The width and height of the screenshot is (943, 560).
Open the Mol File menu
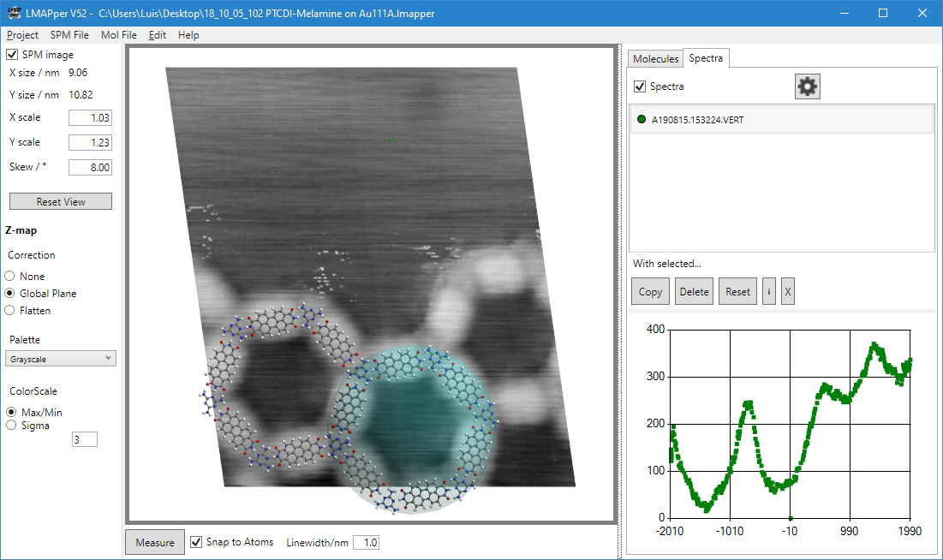119,35
